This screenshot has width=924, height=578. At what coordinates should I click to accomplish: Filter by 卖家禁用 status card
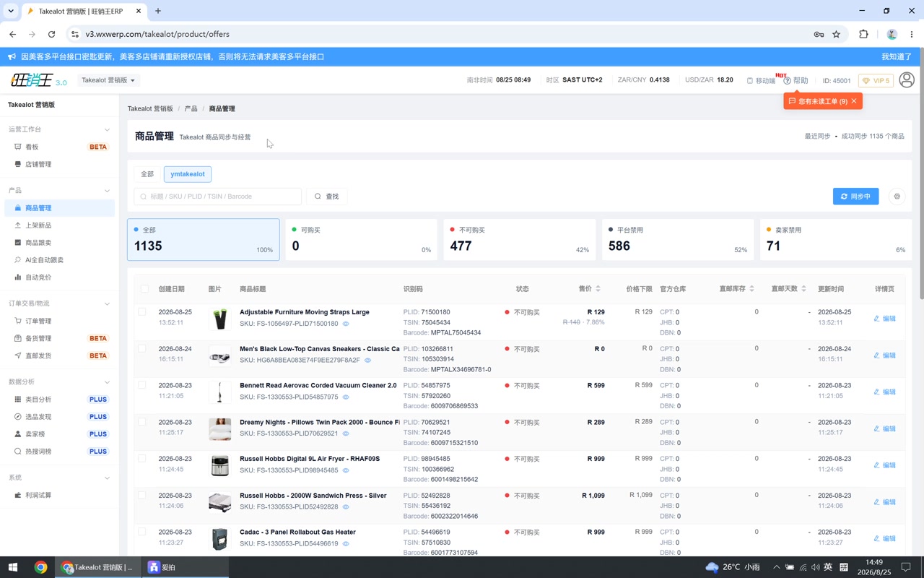[x=836, y=239]
